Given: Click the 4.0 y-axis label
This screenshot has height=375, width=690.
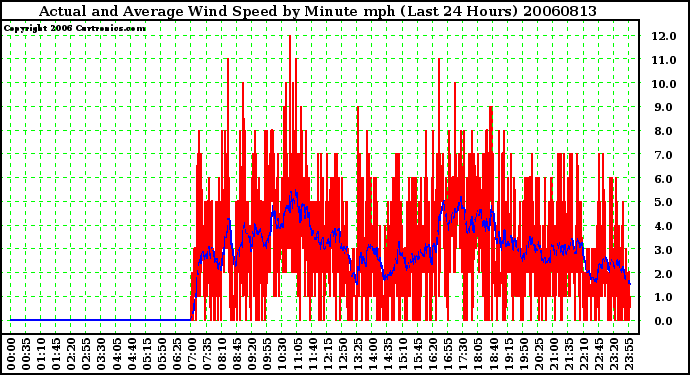Looking at the screenshot, I should (664, 226).
